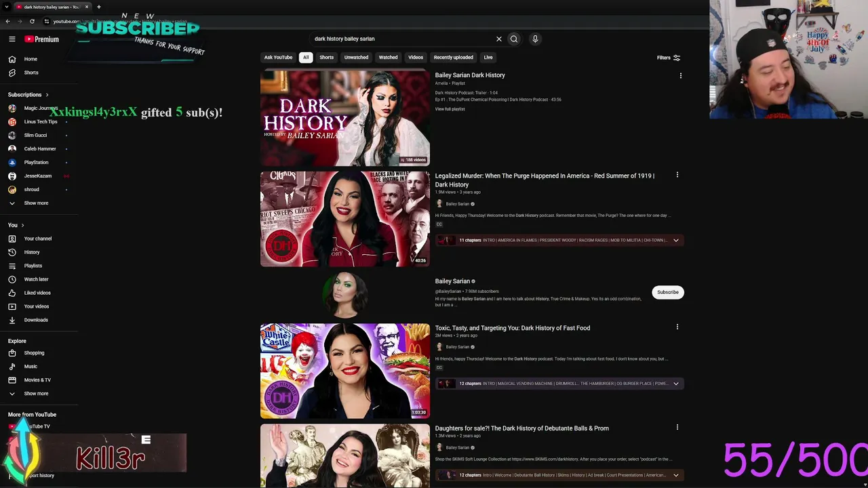This screenshot has height=488, width=868.
Task: Open the search Filters panel
Action: (669, 58)
